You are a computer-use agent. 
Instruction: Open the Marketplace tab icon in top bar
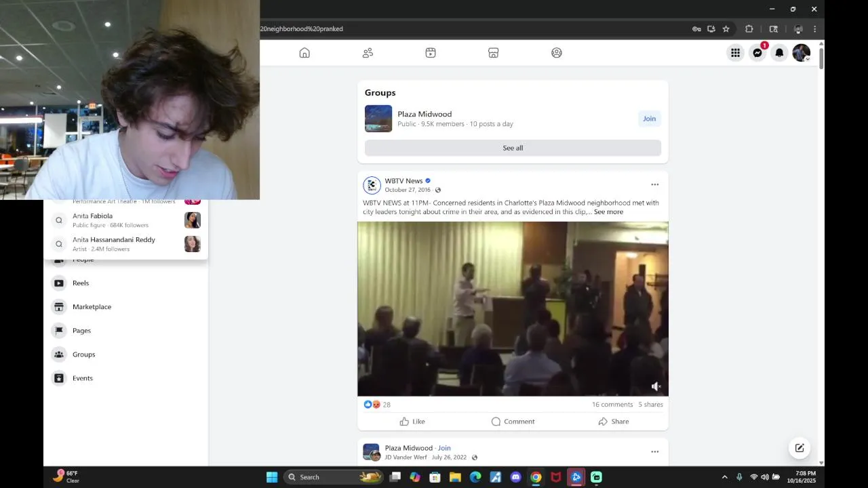(494, 53)
